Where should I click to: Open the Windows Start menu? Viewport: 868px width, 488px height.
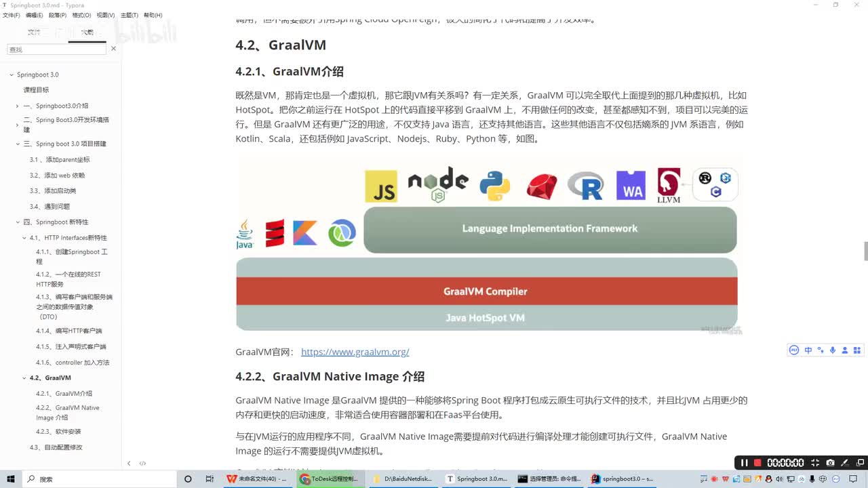coord(10,479)
